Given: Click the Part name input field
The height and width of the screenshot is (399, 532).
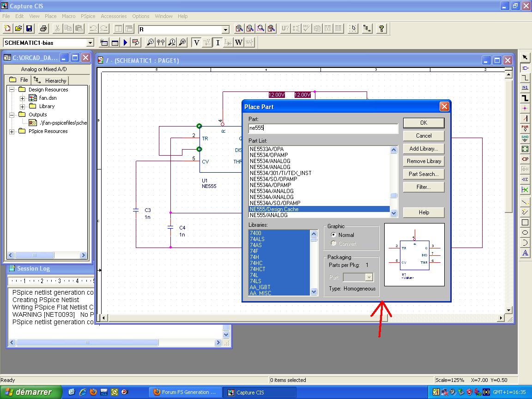Looking at the screenshot, I should [x=323, y=128].
